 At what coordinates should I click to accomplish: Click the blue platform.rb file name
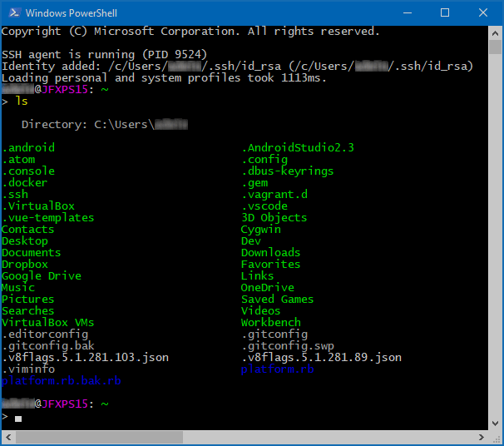pos(278,369)
